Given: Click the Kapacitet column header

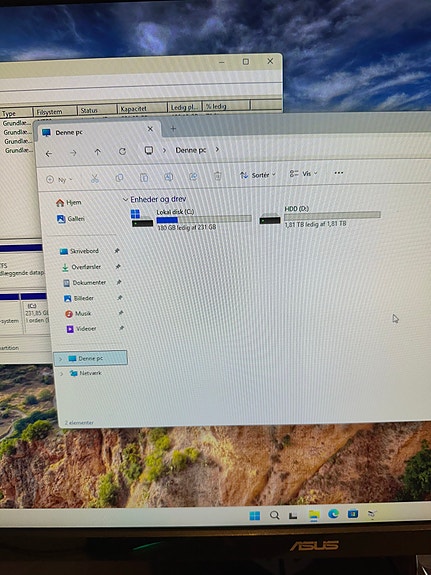Looking at the screenshot, I should coord(142,109).
